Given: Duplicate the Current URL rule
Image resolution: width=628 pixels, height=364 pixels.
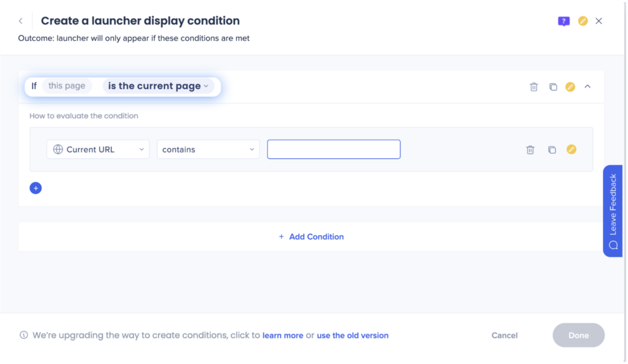Looking at the screenshot, I should pyautogui.click(x=551, y=149).
